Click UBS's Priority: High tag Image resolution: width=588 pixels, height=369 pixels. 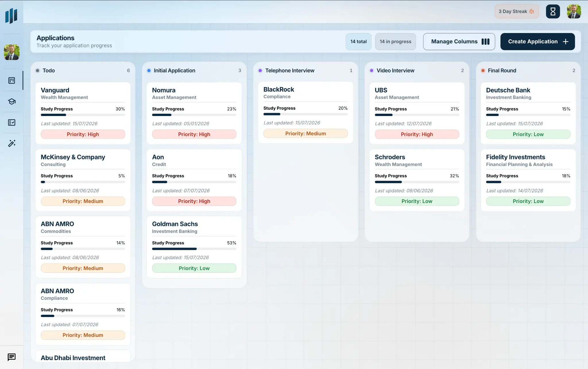tap(417, 134)
